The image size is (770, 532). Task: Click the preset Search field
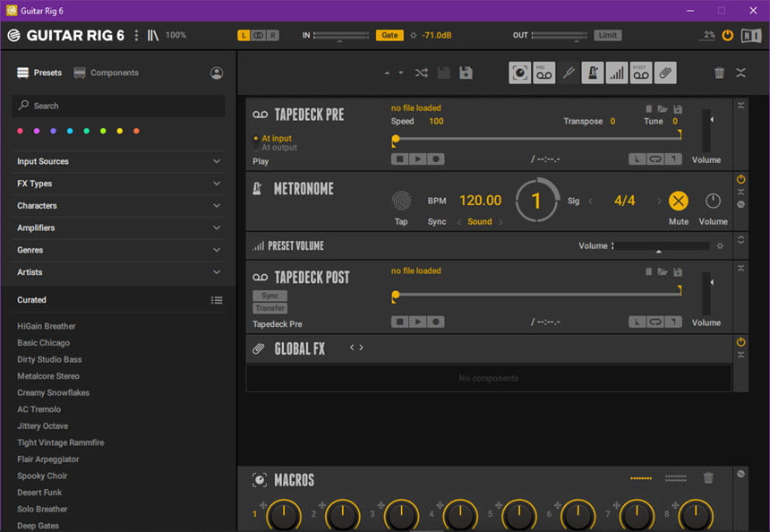118,106
